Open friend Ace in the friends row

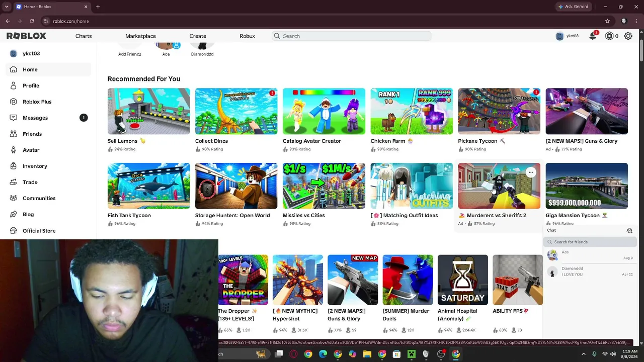(x=166, y=50)
